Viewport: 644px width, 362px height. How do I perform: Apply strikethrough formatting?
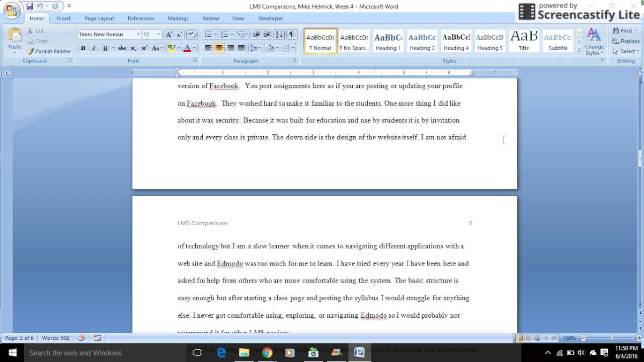122,48
